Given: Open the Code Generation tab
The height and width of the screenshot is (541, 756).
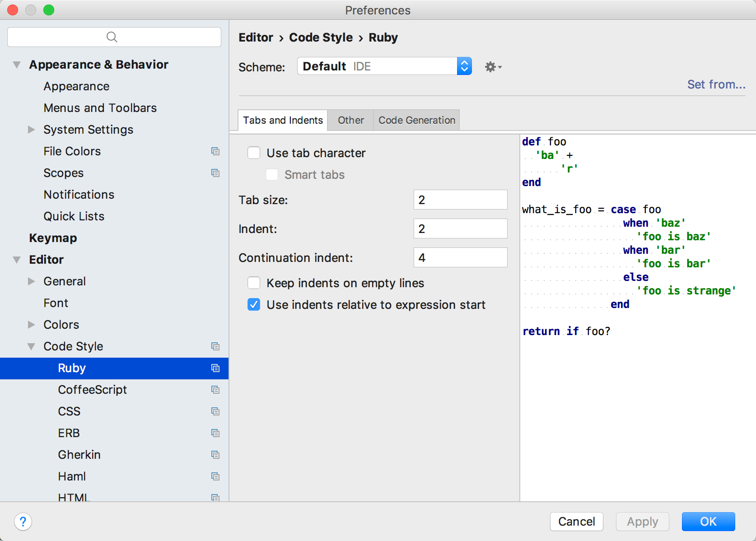Looking at the screenshot, I should [416, 120].
